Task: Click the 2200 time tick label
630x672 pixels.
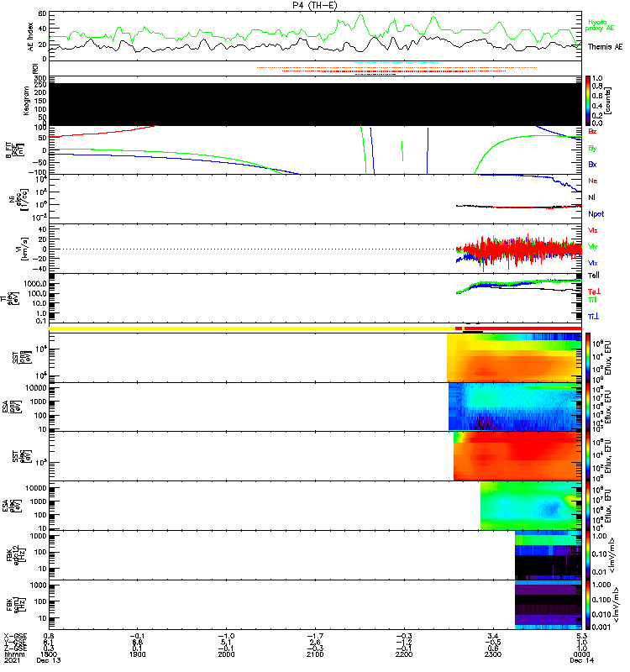Action: click(404, 654)
